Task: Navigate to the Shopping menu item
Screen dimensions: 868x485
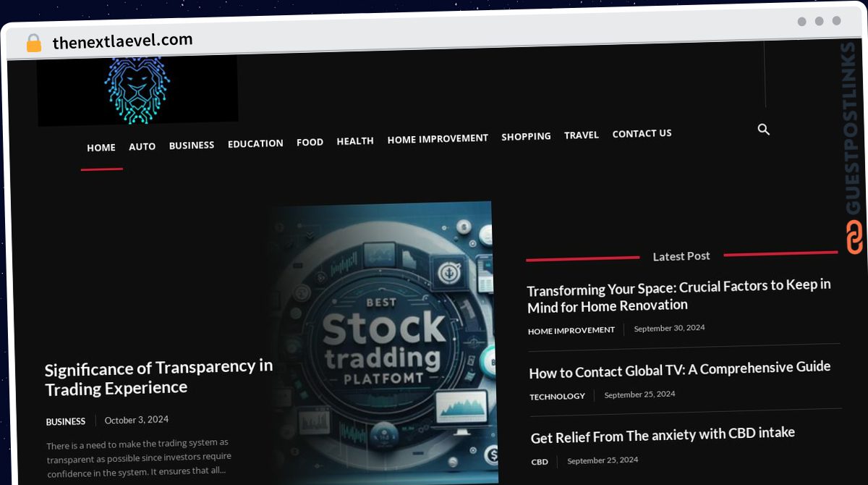Action: point(526,136)
